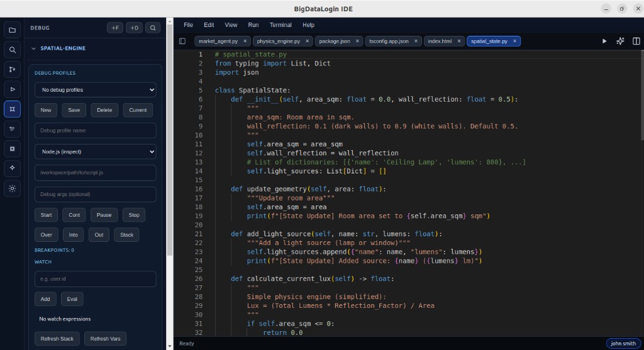This screenshot has height=350, width=644.
Task: Open the square stop-shaped icon in sidebar
Action: 13,148
